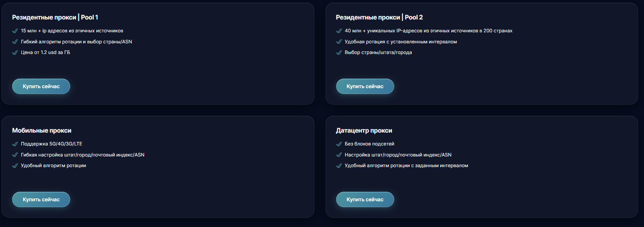Select the Датацентр прокси heading
The image size is (644, 227).
pos(364,130)
